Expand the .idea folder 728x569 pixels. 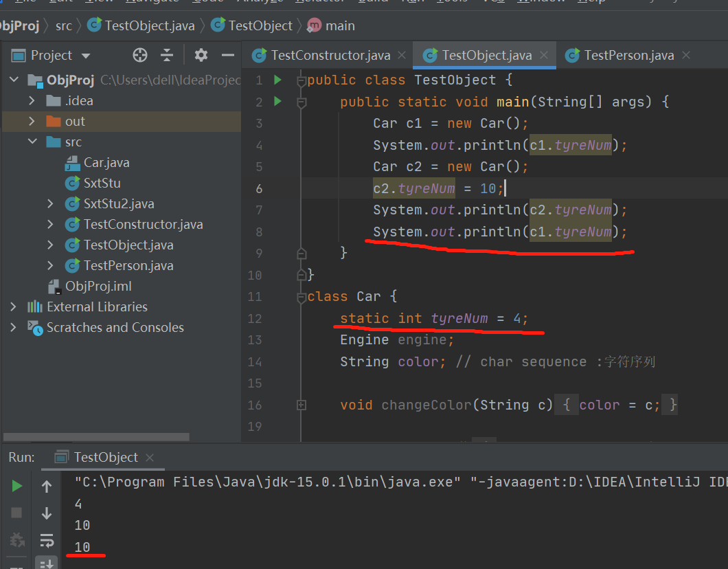point(32,100)
